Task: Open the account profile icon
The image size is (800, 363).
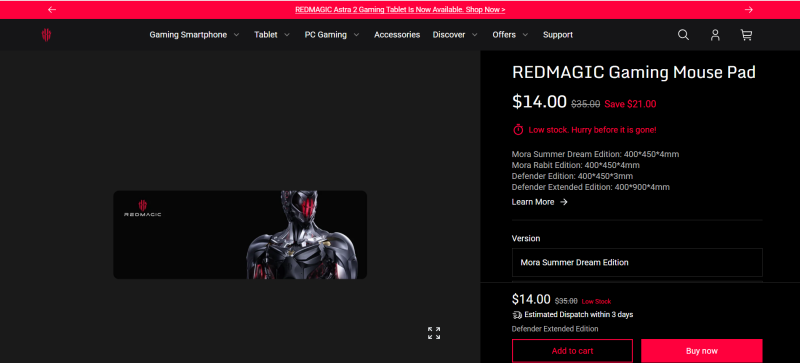Action: [x=715, y=35]
